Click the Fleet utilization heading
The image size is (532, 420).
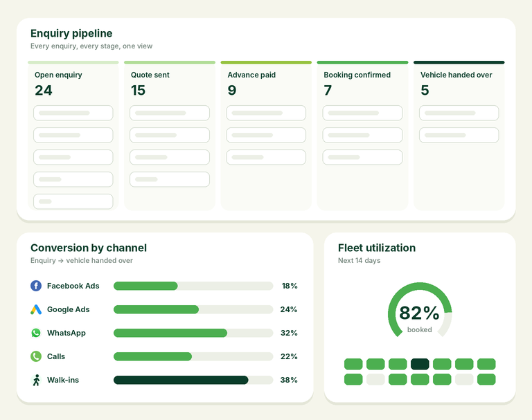[377, 248]
